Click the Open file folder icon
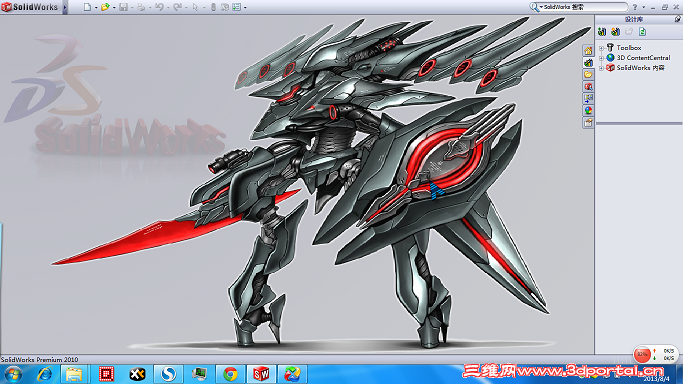 pyautogui.click(x=105, y=7)
